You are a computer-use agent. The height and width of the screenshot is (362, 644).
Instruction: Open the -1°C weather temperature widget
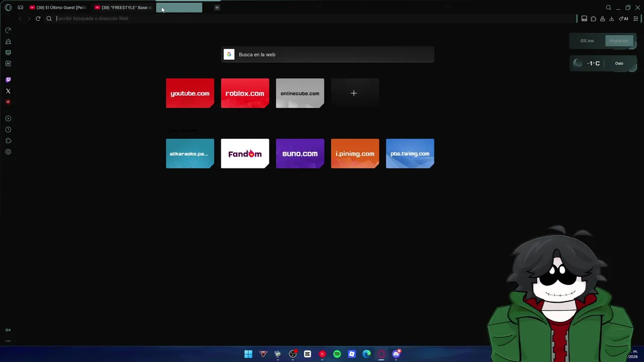click(593, 63)
